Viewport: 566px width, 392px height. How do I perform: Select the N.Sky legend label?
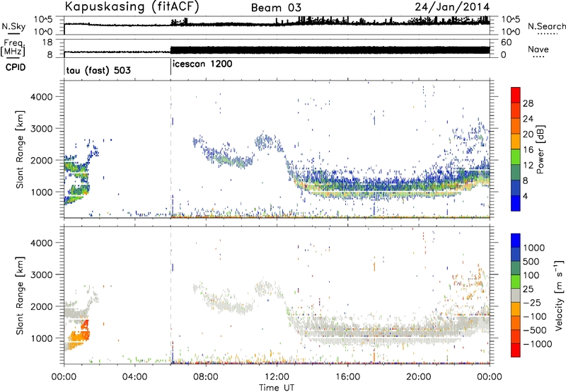click(13, 26)
